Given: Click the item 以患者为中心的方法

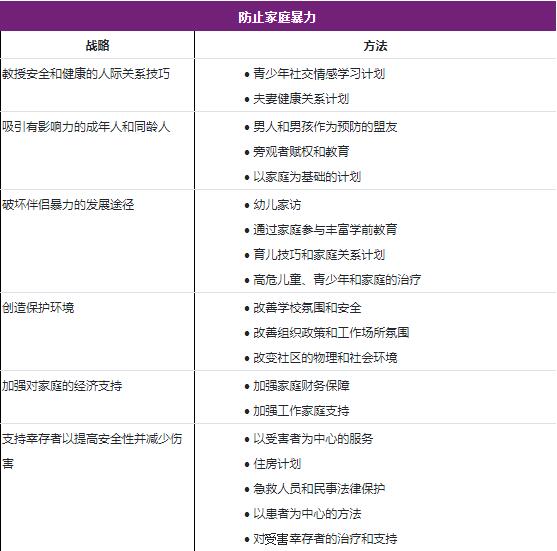Looking at the screenshot, I should 307,513.
